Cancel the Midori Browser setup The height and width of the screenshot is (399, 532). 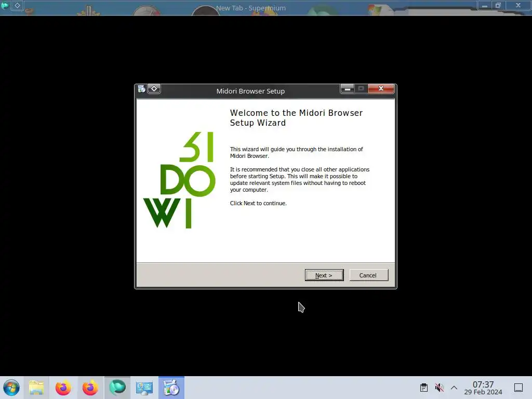(368, 275)
